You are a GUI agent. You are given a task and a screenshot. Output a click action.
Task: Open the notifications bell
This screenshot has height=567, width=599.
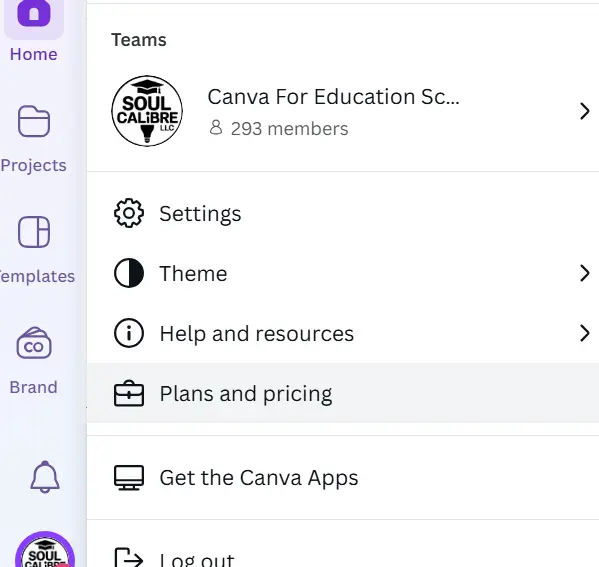(x=45, y=477)
